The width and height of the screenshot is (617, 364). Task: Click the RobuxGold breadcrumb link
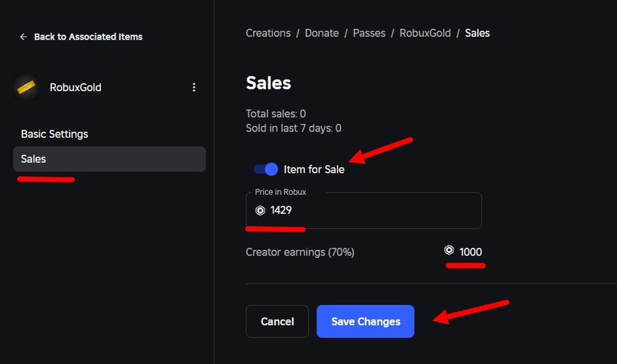point(425,33)
